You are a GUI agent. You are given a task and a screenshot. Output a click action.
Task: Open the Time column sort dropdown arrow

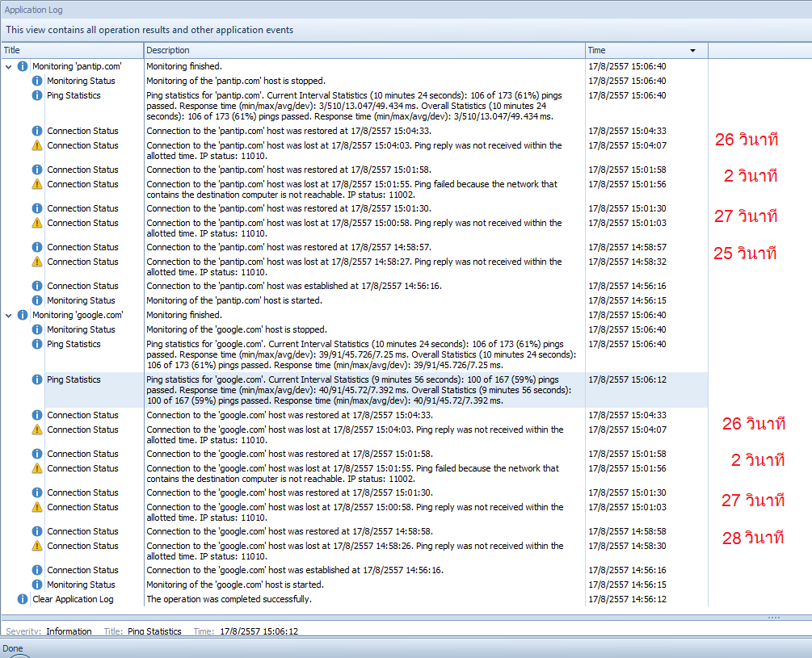[692, 51]
